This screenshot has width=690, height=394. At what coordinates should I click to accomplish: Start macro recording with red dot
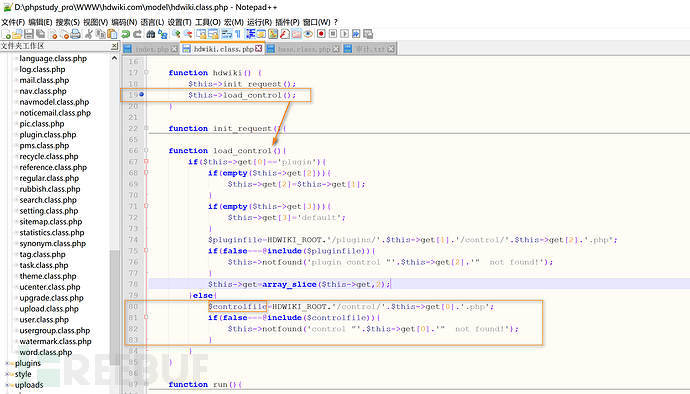coord(320,34)
